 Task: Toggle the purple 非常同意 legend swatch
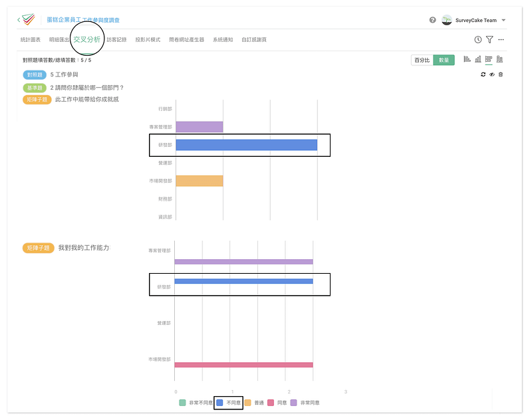pyautogui.click(x=293, y=403)
